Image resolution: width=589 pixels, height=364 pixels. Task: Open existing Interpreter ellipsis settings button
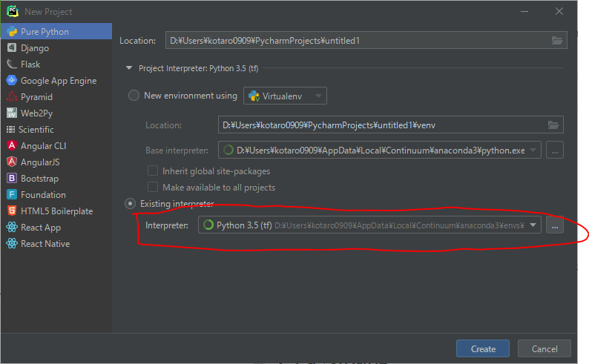click(555, 225)
